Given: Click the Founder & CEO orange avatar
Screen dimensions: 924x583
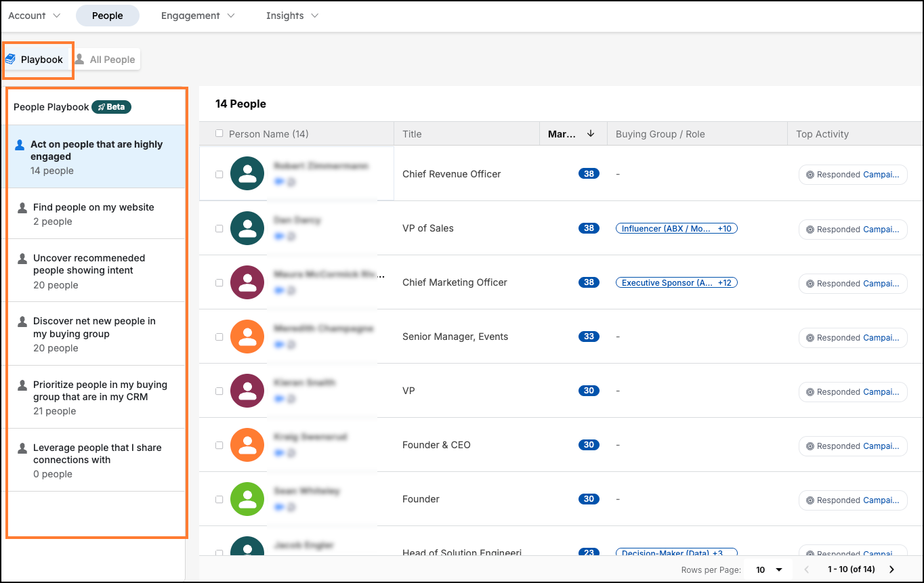Looking at the screenshot, I should (x=247, y=445).
